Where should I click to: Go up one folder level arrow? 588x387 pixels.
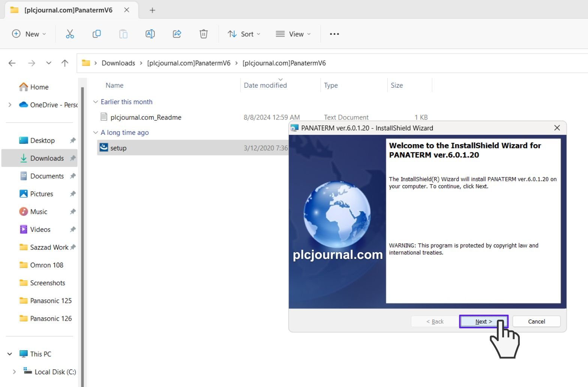[65, 63]
